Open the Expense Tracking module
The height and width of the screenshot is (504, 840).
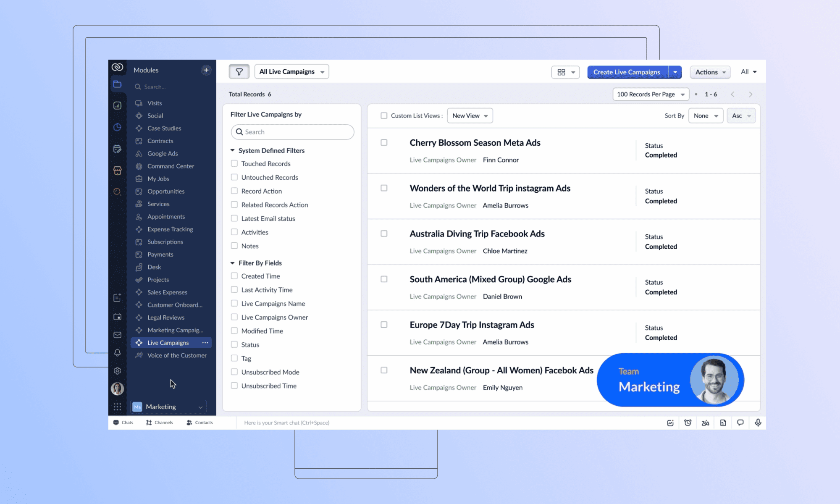(x=170, y=229)
